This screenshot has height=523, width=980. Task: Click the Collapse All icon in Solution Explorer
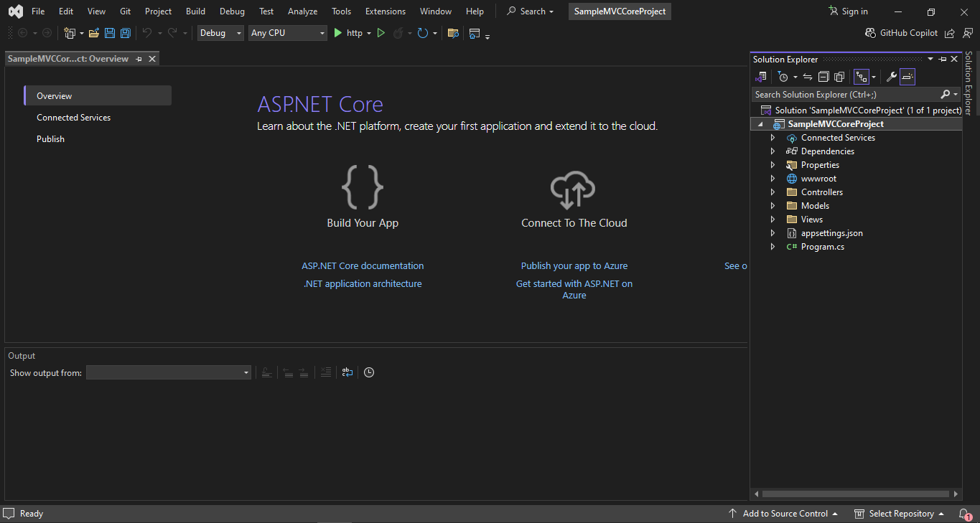pyautogui.click(x=823, y=76)
